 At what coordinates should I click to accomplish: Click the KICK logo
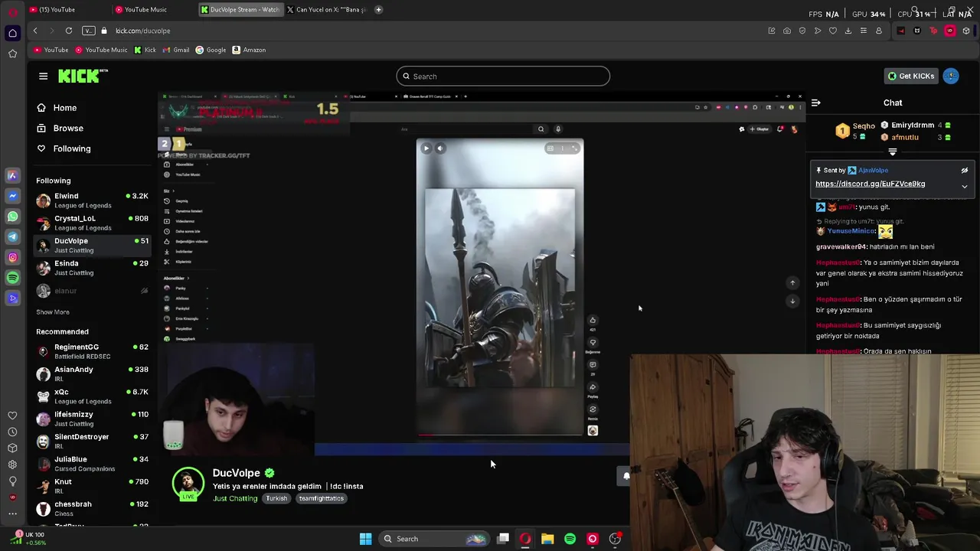[83, 76]
